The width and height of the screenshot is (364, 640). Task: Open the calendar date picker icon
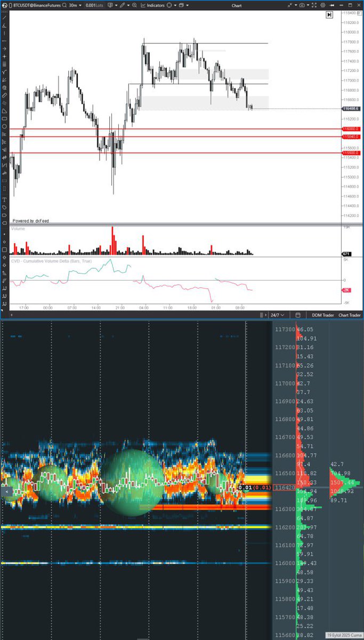pos(298,315)
